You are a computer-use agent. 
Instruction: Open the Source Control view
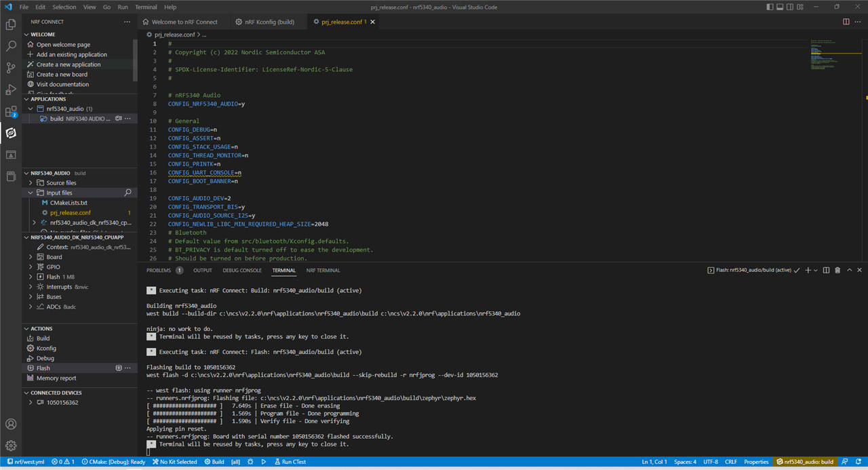tap(11, 68)
